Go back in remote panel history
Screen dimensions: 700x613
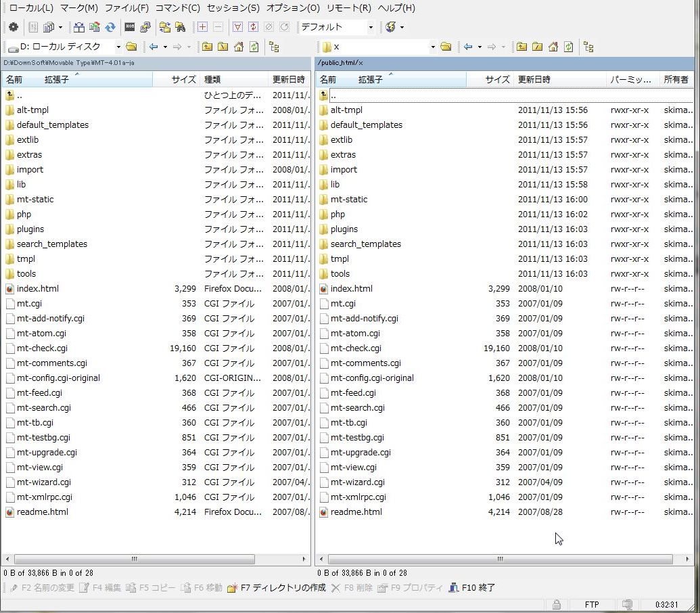tap(468, 47)
